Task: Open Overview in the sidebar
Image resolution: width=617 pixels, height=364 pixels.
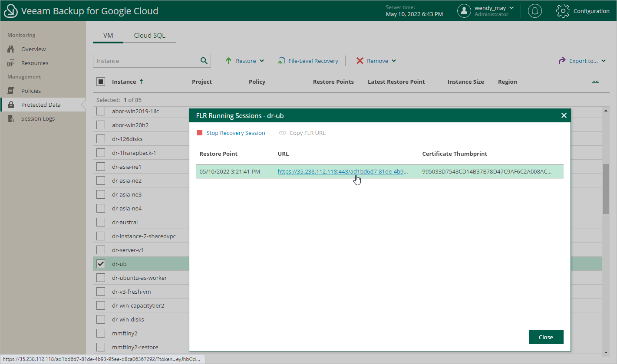Action: (x=33, y=49)
